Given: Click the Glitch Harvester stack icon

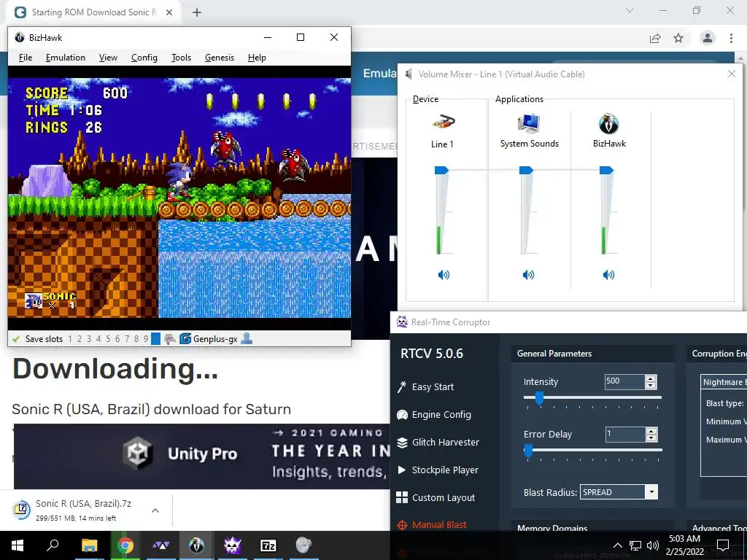Looking at the screenshot, I should (x=402, y=443).
